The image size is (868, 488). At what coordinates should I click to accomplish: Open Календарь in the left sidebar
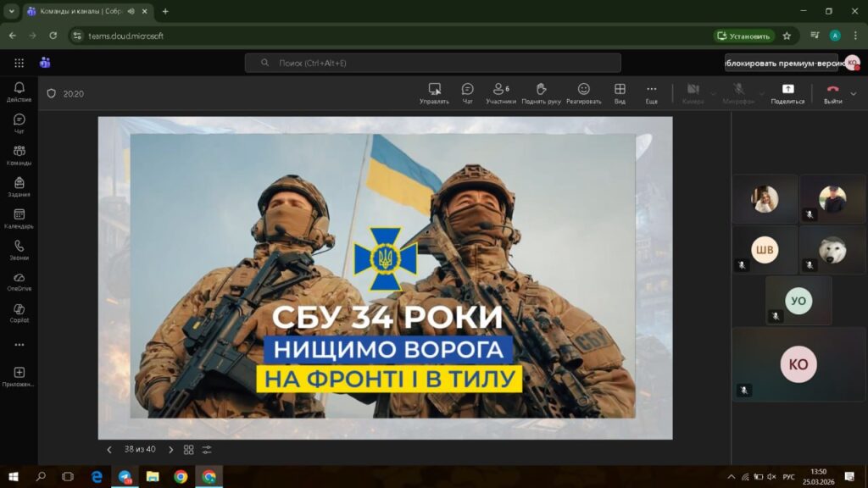(x=19, y=219)
